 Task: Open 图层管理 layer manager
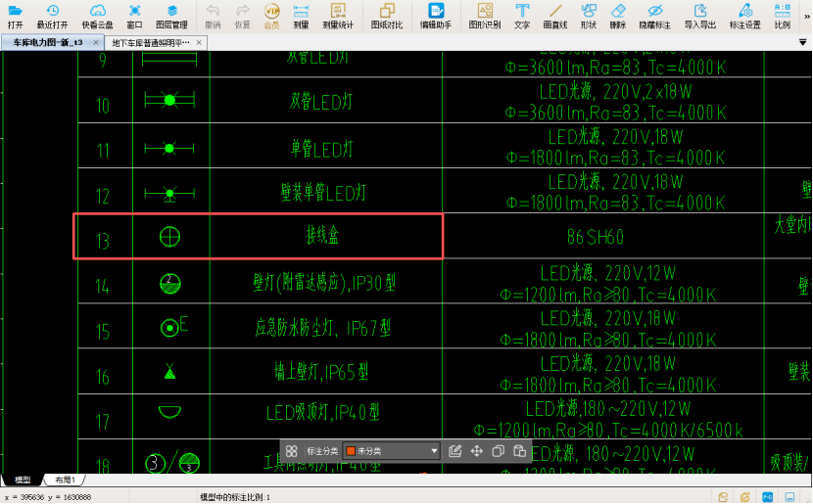[171, 16]
